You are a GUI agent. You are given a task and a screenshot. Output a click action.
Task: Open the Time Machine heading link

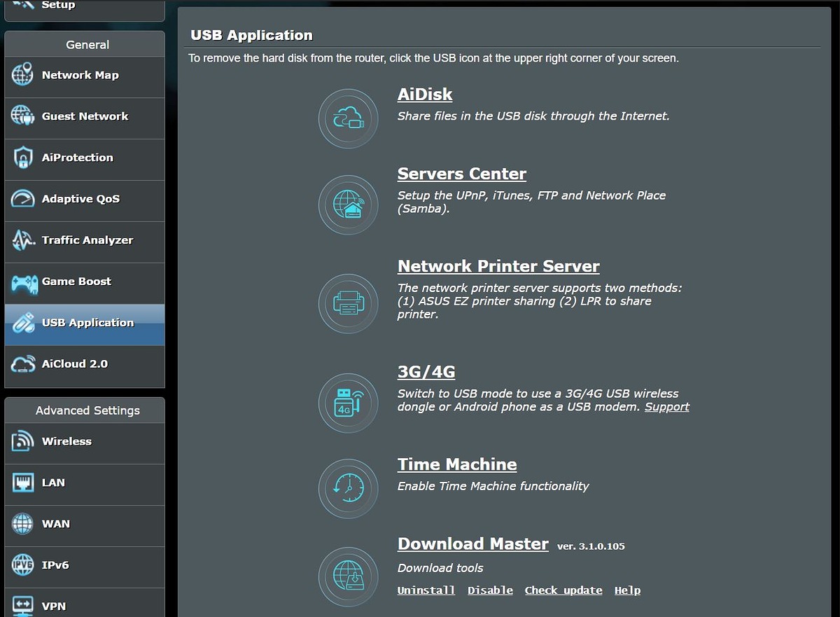pos(457,464)
